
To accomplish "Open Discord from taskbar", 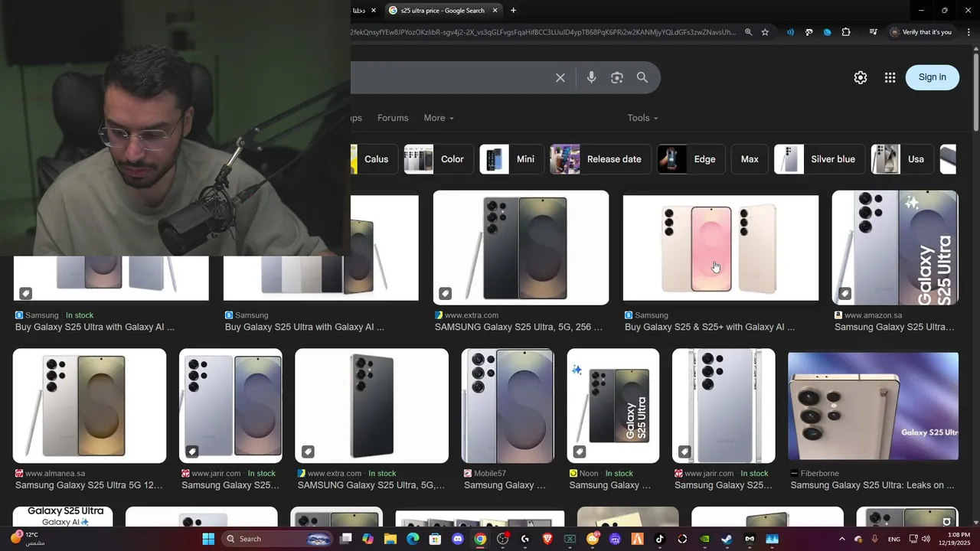I will pos(458,539).
